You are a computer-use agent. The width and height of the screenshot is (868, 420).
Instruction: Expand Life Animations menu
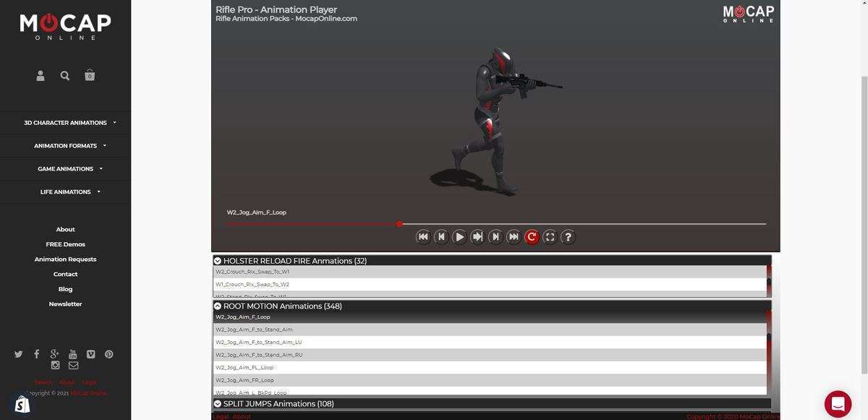click(x=70, y=192)
